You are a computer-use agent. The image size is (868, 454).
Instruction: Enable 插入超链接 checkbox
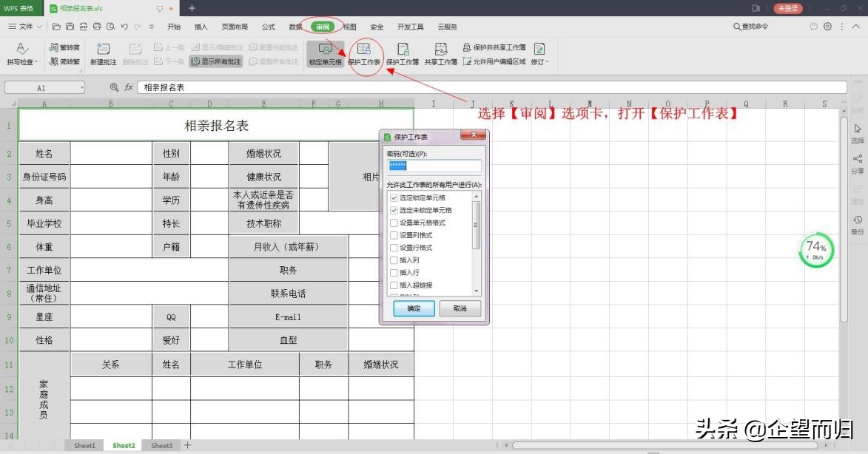[394, 285]
